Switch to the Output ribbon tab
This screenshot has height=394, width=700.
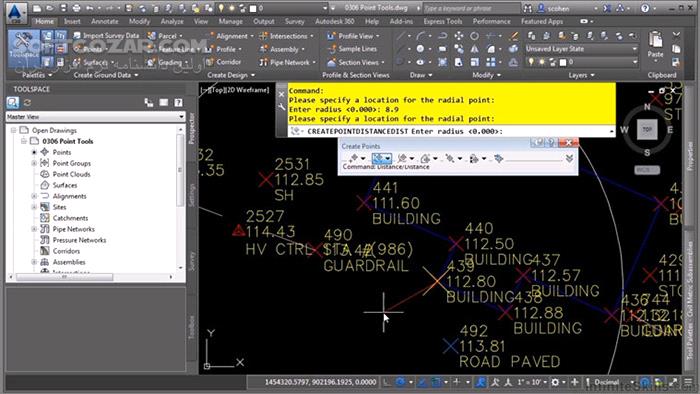coord(264,21)
